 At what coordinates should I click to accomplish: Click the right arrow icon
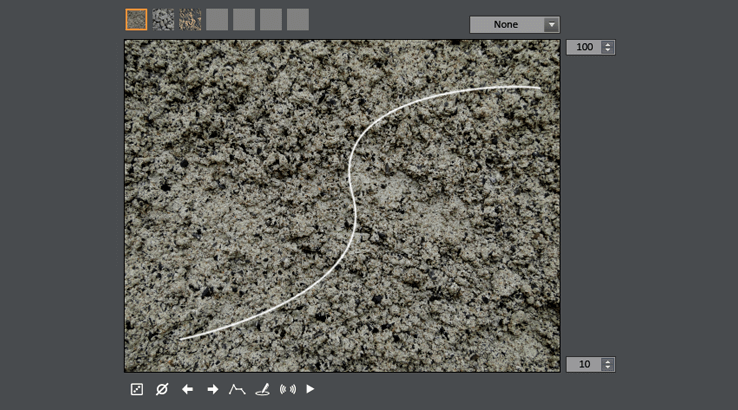coord(213,389)
